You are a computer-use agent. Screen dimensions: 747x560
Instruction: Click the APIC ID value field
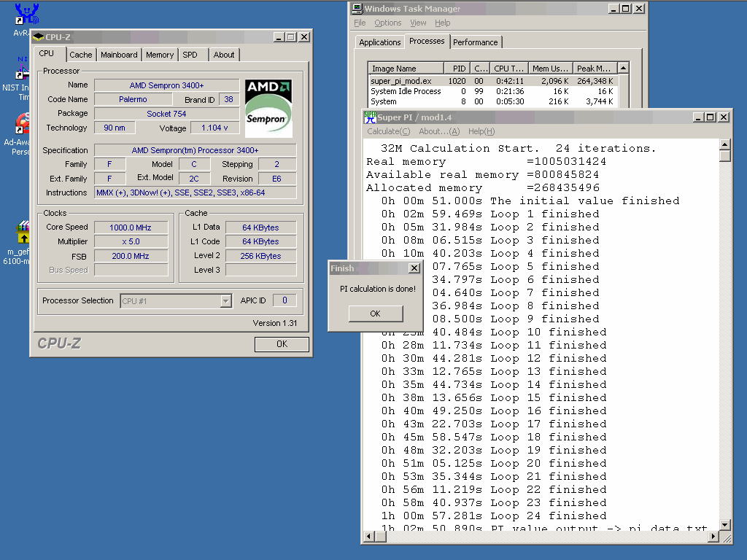tap(285, 300)
